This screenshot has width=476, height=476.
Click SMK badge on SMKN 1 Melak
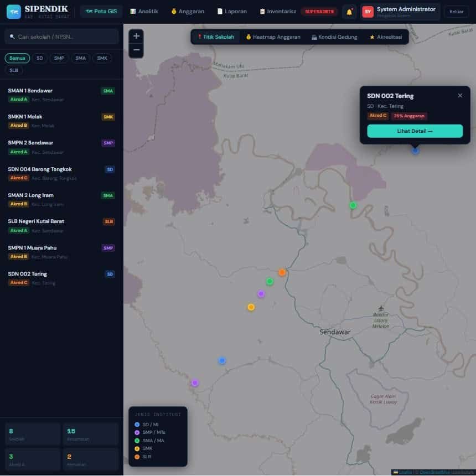pos(108,117)
